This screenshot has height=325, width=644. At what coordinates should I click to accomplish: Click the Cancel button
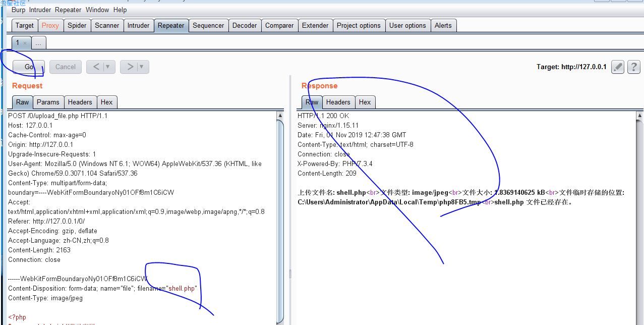[x=66, y=67]
